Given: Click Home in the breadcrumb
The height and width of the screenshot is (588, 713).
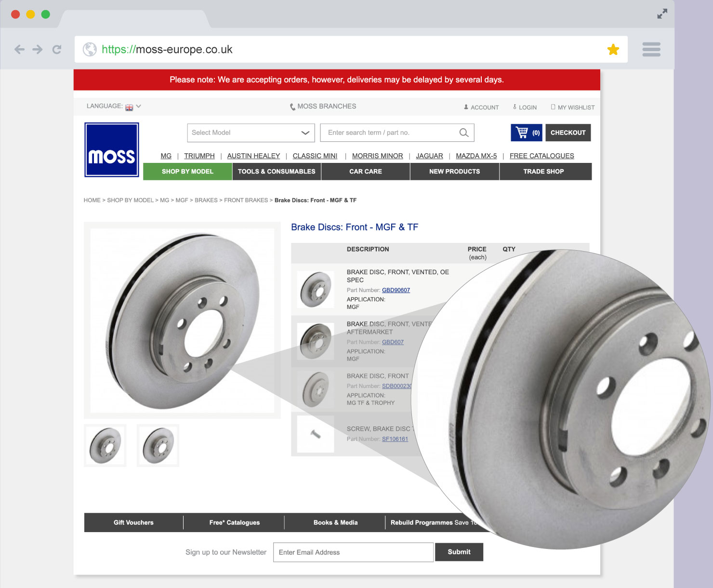Looking at the screenshot, I should tap(92, 200).
